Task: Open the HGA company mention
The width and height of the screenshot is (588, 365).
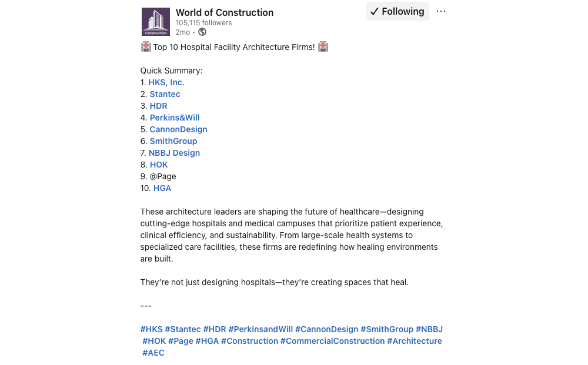Action: (162, 188)
